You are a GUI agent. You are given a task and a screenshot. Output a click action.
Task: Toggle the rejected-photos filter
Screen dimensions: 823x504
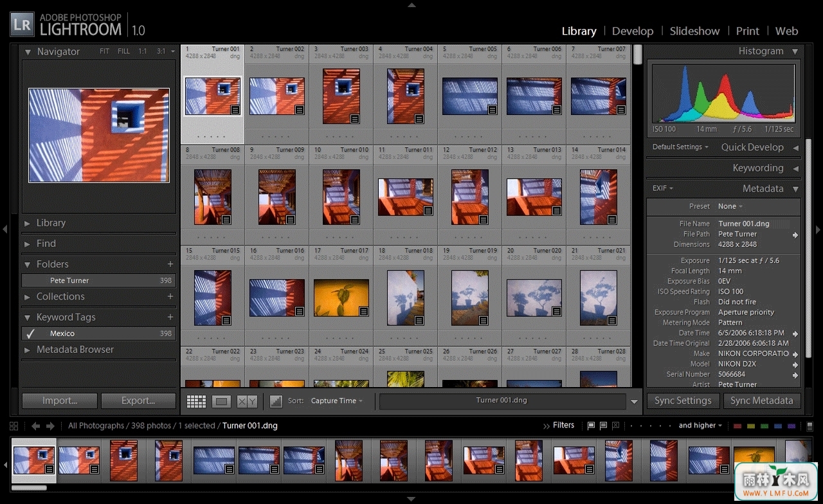615,426
